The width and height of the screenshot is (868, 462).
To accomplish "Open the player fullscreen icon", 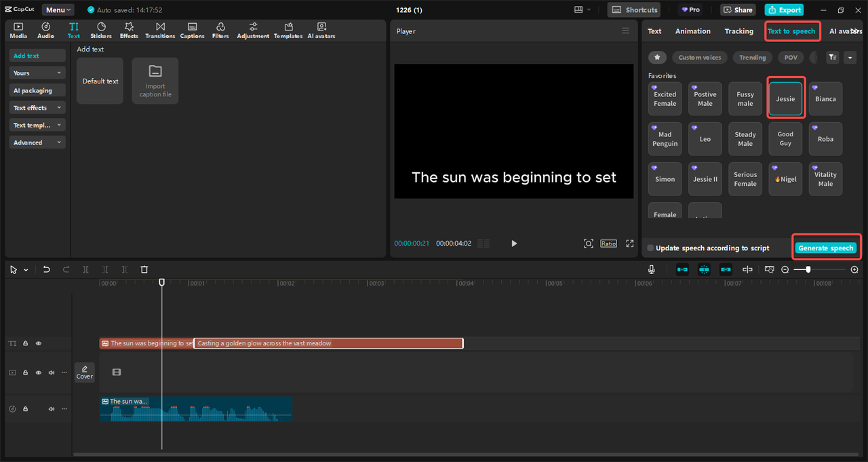I will (x=629, y=244).
